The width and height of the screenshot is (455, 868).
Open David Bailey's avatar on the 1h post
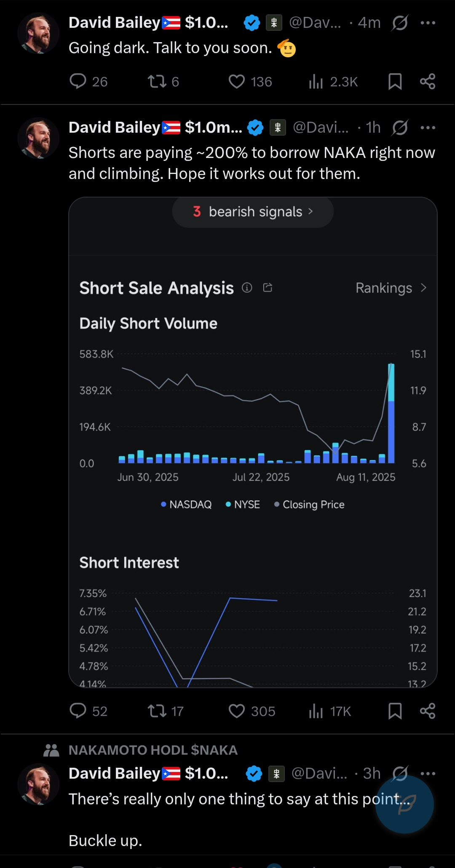click(x=38, y=138)
